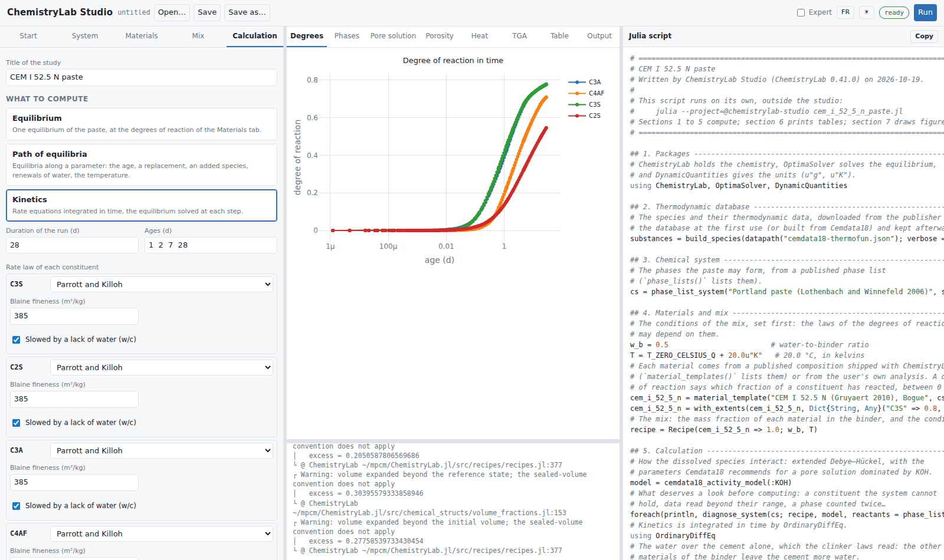The width and height of the screenshot is (944, 560).
Task: Uncheck 'Slowed by a lack of water' for C3A
Action: click(17, 506)
